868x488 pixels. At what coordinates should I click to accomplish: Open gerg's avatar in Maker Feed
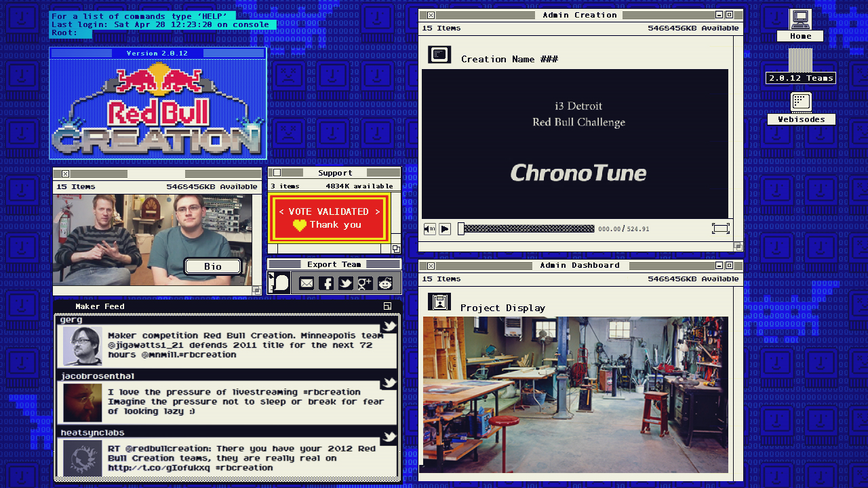tap(83, 346)
